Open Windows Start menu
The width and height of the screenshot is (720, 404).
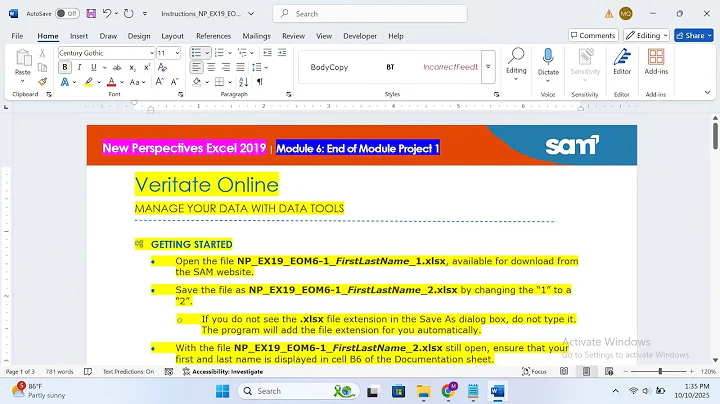223,391
